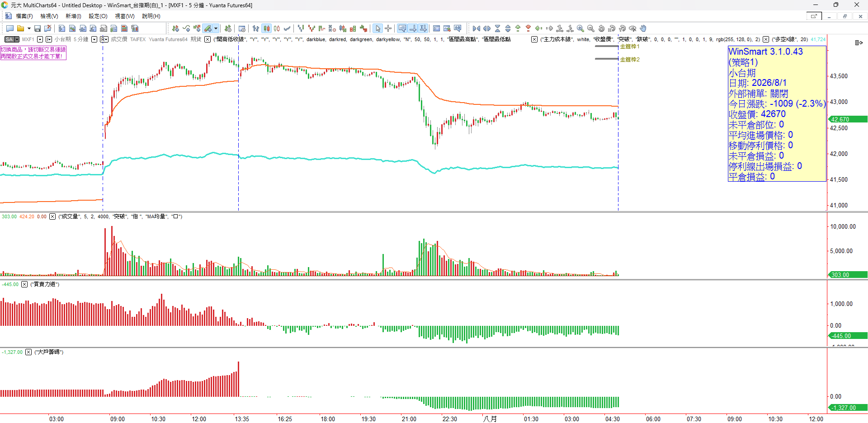Select the crosshair cursor tool
868x423 pixels.
pos(388,28)
